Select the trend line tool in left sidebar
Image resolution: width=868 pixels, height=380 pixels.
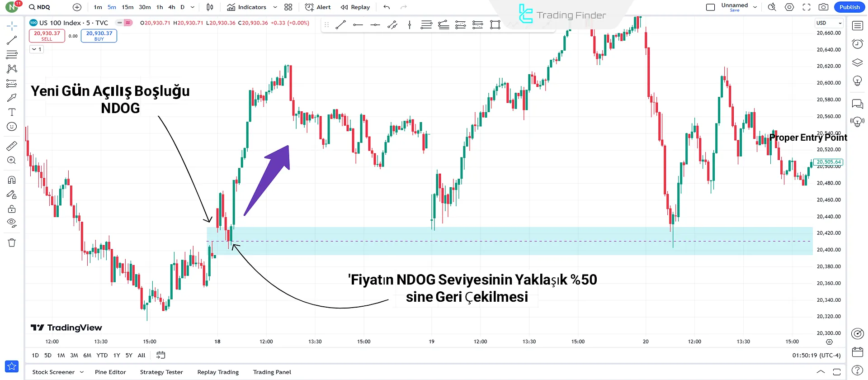click(x=12, y=40)
